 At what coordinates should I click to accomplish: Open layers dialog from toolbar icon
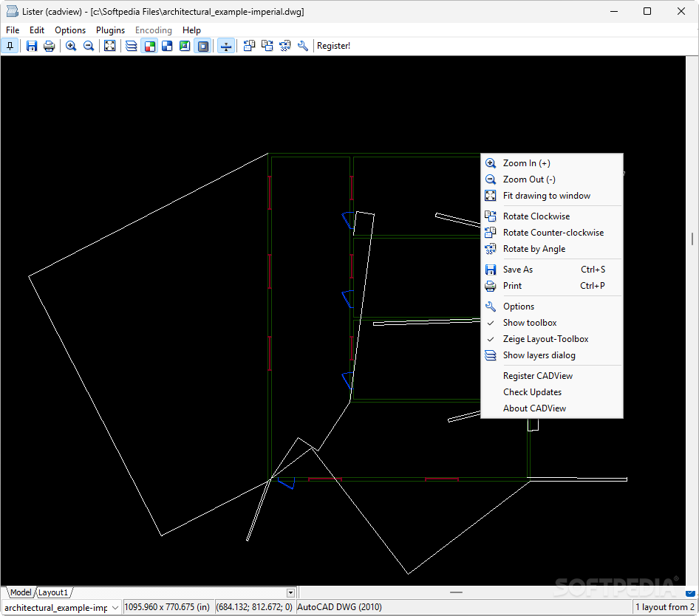click(x=131, y=46)
